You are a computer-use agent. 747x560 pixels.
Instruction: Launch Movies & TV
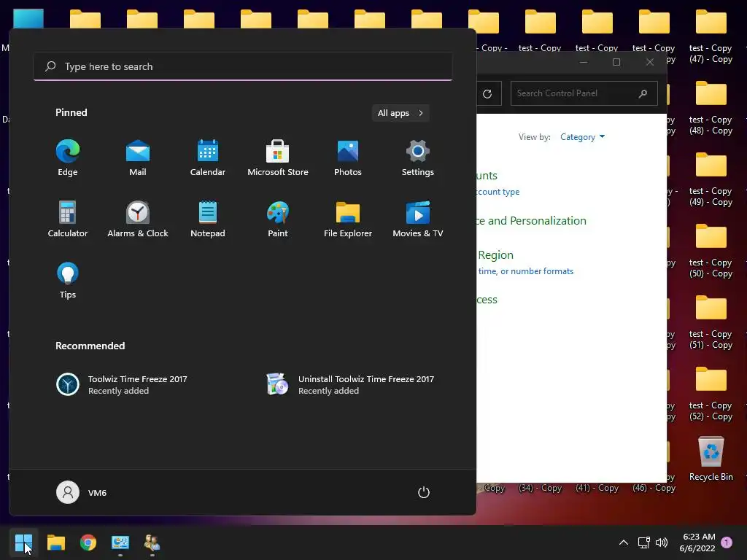point(418,219)
